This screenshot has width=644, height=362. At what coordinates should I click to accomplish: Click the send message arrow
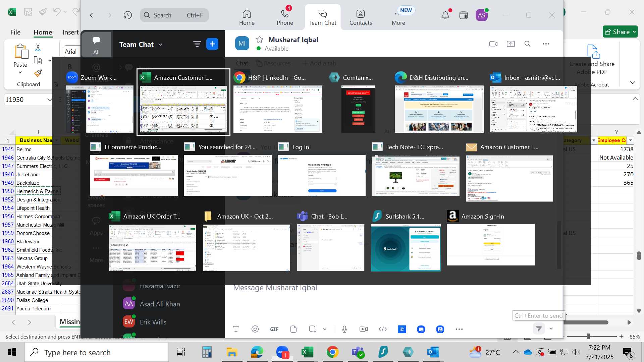[539, 329]
